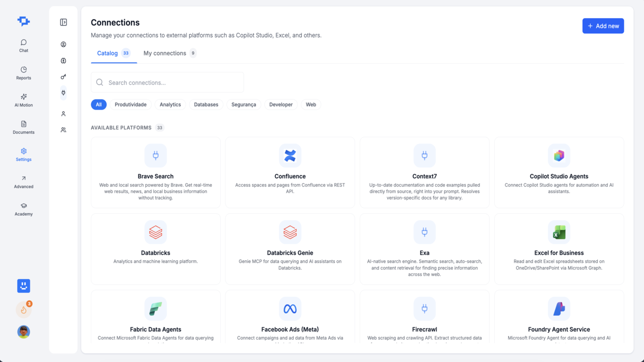Open the account circle settings icon
The width and height of the screenshot is (644, 362).
(63, 44)
